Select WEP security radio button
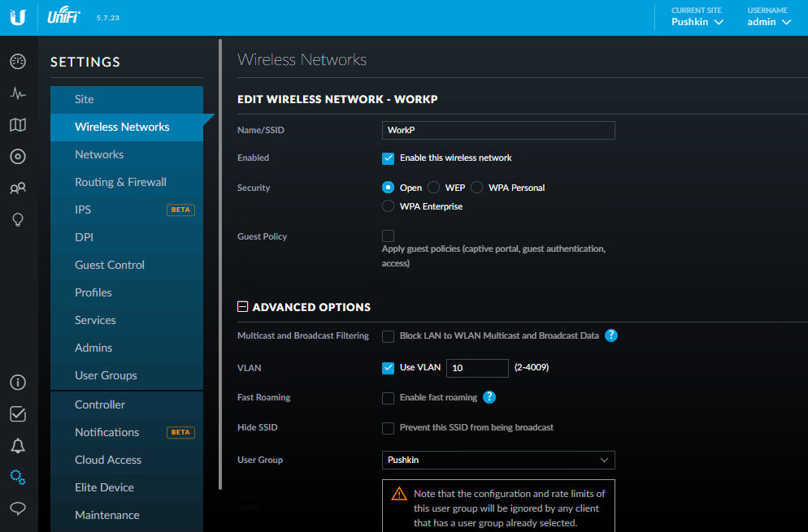 tap(434, 188)
